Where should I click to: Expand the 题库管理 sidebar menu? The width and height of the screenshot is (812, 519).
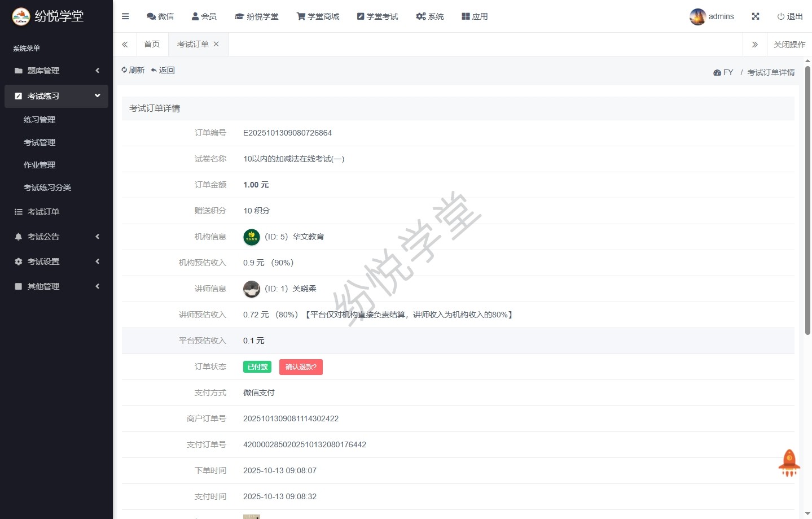pos(56,71)
